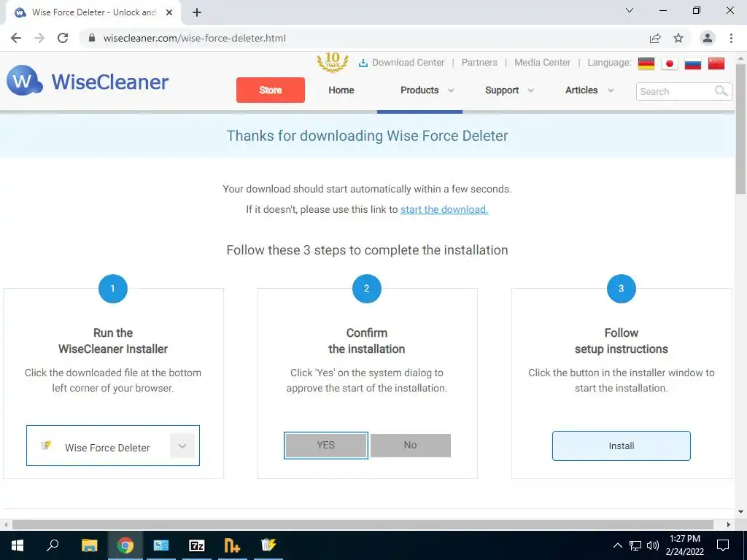Expand the Support dropdown arrow
Screen dimensions: 747x560
click(x=531, y=90)
